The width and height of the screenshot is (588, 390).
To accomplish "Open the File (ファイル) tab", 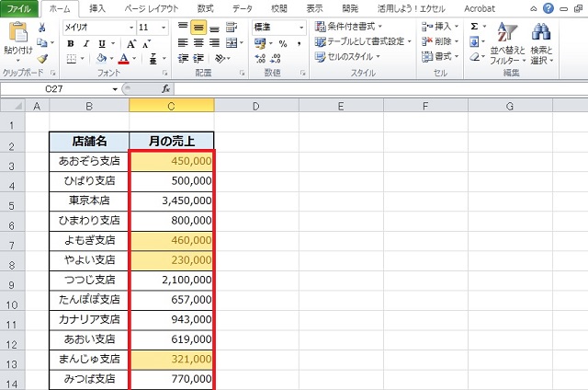I will tap(19, 8).
